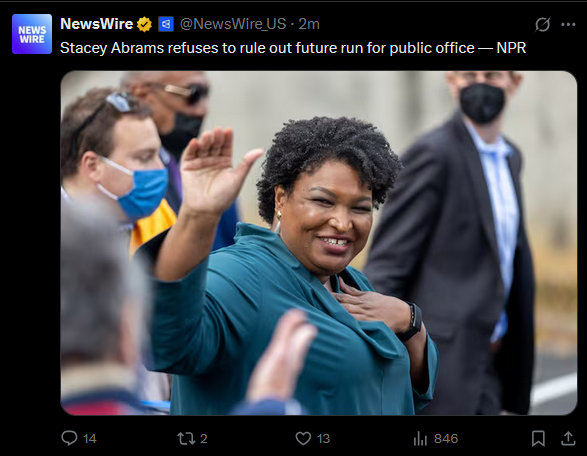This screenshot has width=587, height=456.
Task: Click the 2 reposts count
Action: (x=204, y=438)
